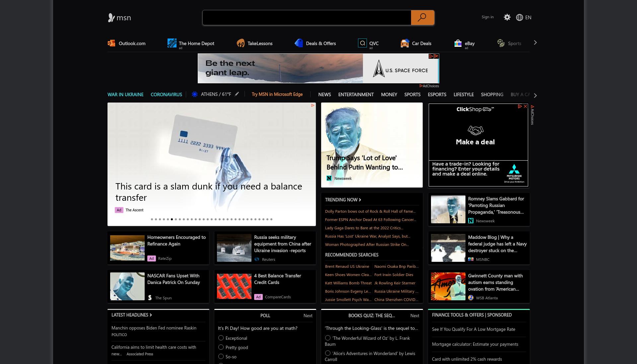Switch to Lifestyle category

pyautogui.click(x=463, y=95)
